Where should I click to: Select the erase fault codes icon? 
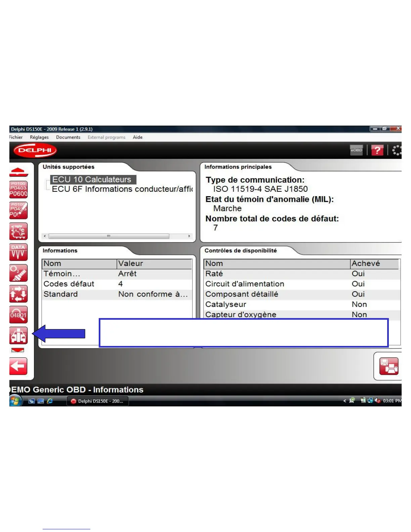[x=18, y=211]
